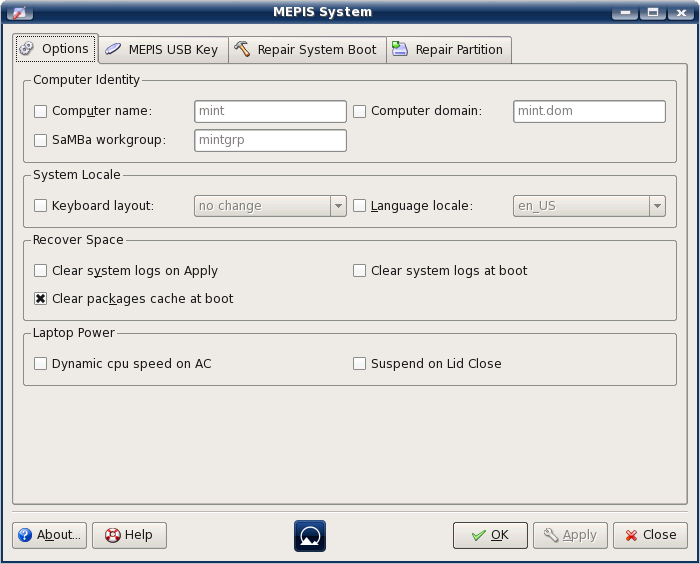
Task: Click the Close button with red X
Action: 650,535
